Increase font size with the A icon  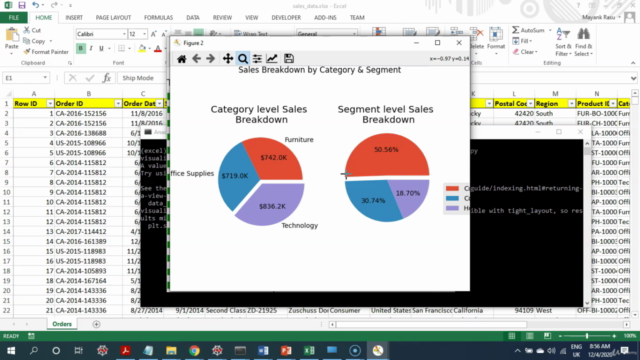[153, 34]
